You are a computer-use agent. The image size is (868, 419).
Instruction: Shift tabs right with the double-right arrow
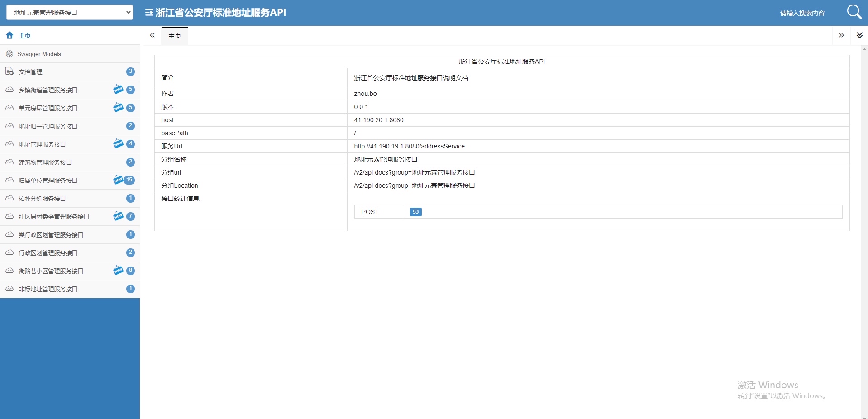tap(841, 35)
